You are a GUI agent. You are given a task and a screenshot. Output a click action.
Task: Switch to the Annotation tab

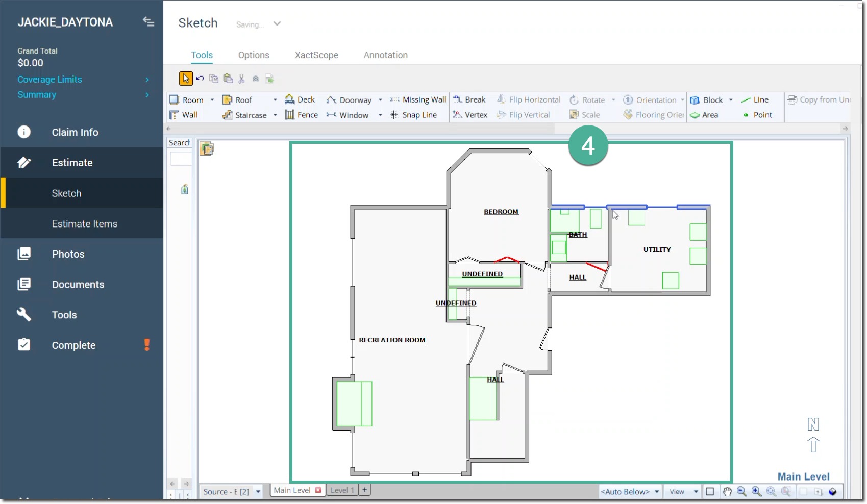386,55
